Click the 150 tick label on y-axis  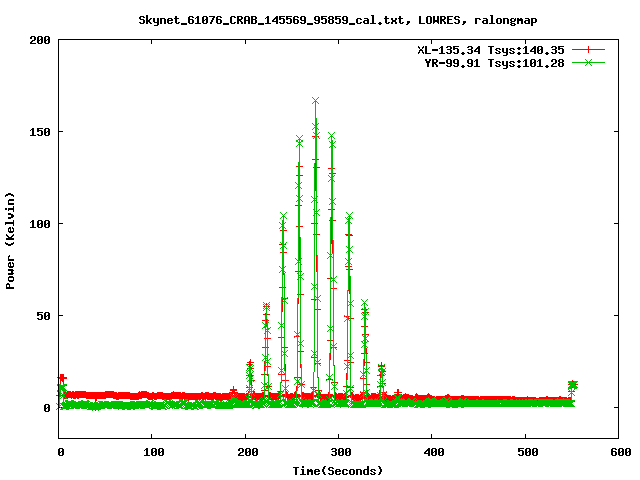40,132
